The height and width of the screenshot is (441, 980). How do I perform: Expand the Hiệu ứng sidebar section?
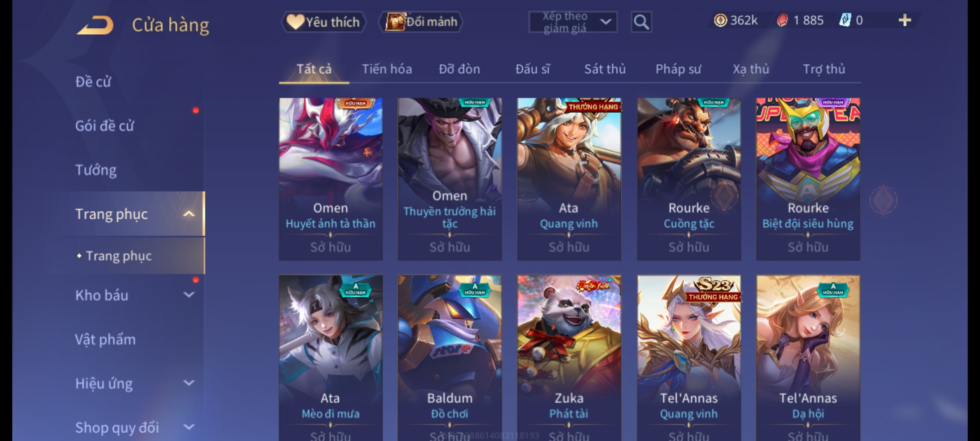189,383
